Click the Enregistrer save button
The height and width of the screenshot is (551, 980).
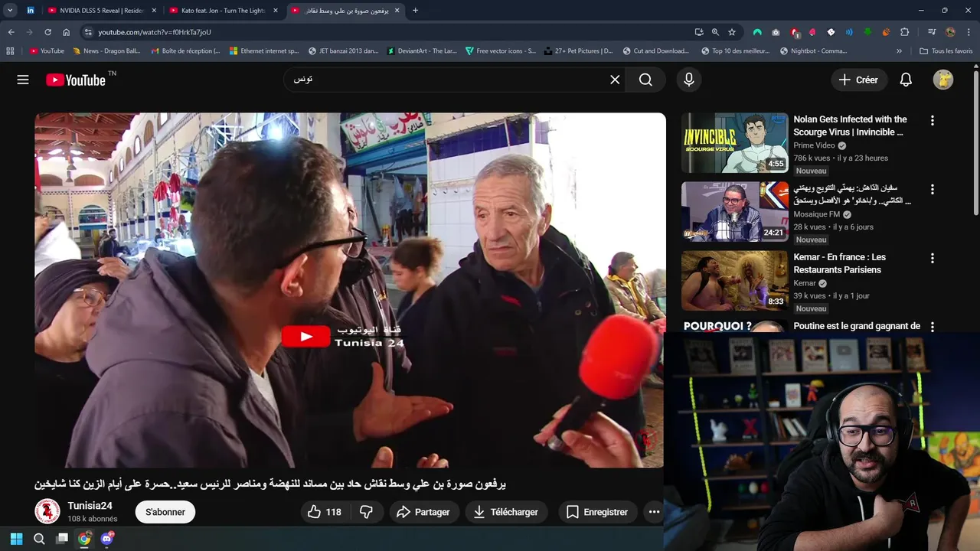[597, 512]
